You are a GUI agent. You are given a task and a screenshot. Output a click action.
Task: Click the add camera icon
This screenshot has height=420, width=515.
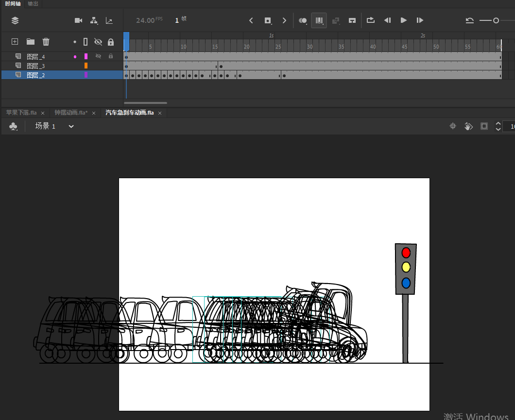point(78,20)
